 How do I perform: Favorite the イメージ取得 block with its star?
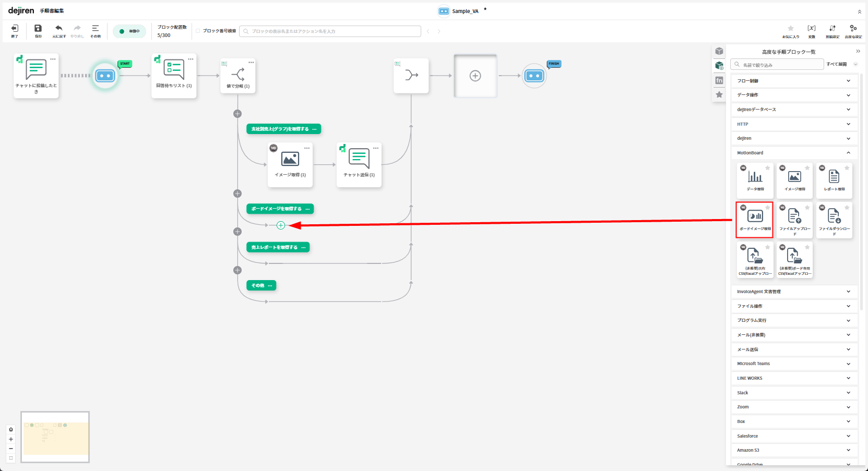click(807, 168)
